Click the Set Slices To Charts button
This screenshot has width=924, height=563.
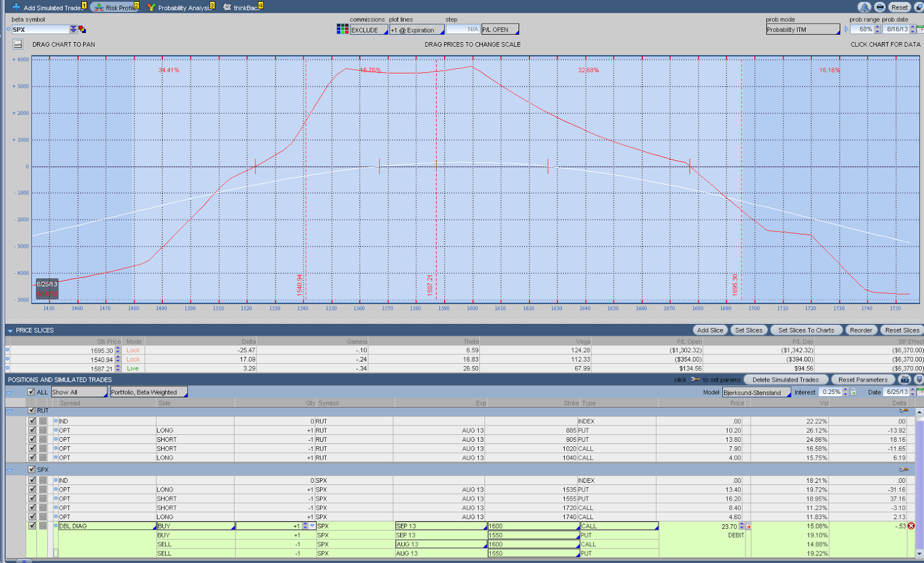pos(806,330)
